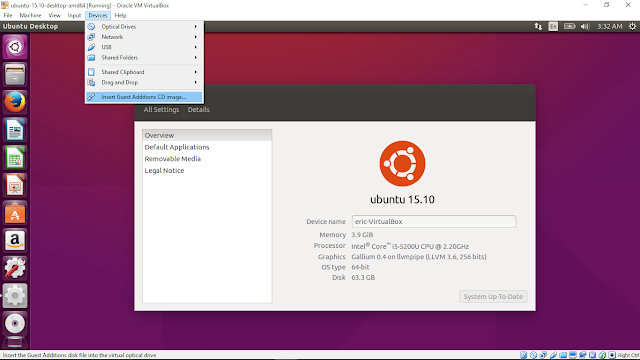640x360 pixels.
Task: Click the System Up-To-Date button
Action: [493, 297]
